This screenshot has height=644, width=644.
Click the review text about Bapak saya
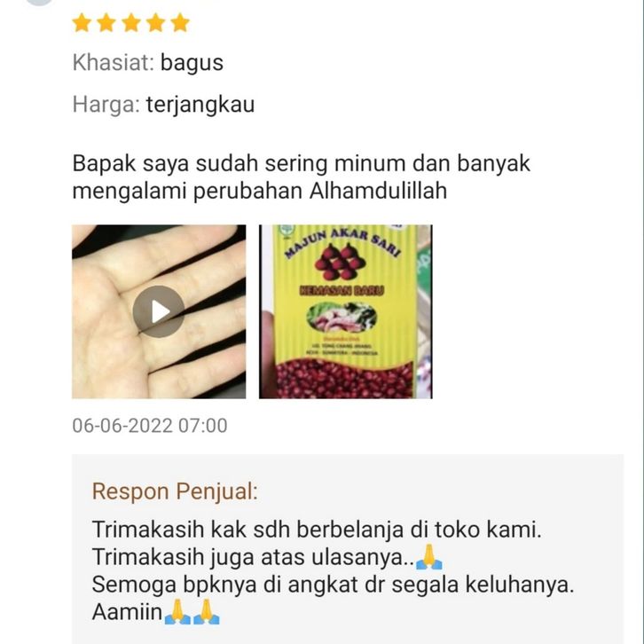click(x=301, y=177)
